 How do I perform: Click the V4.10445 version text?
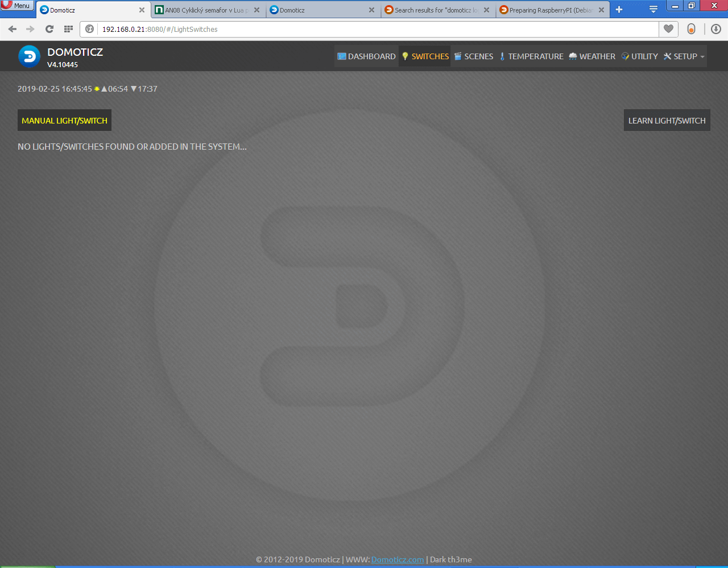pos(63,65)
